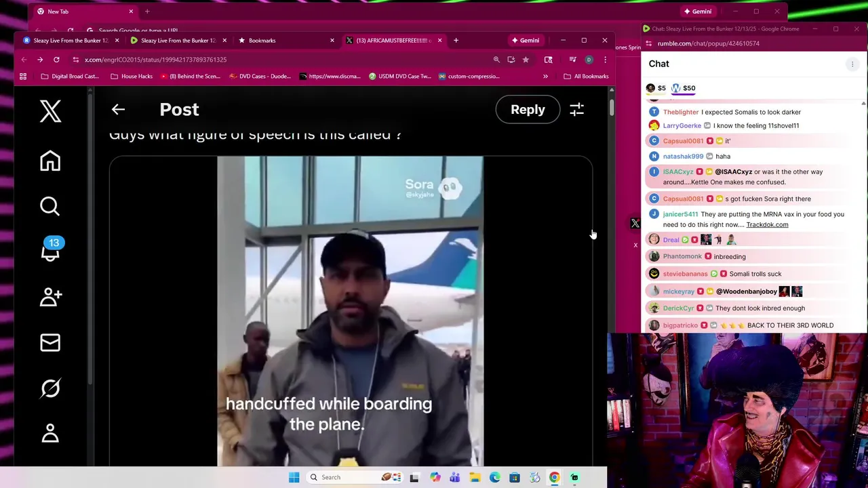Switch to Bookmarks tab
Image resolution: width=868 pixels, height=488 pixels.
[286, 41]
